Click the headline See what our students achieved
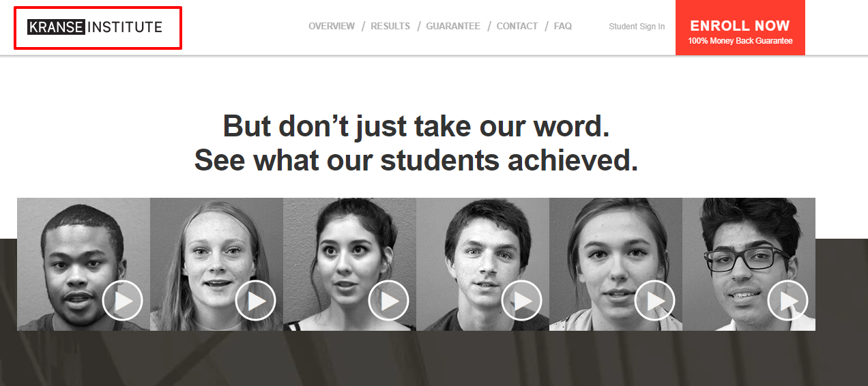 pyautogui.click(x=416, y=160)
